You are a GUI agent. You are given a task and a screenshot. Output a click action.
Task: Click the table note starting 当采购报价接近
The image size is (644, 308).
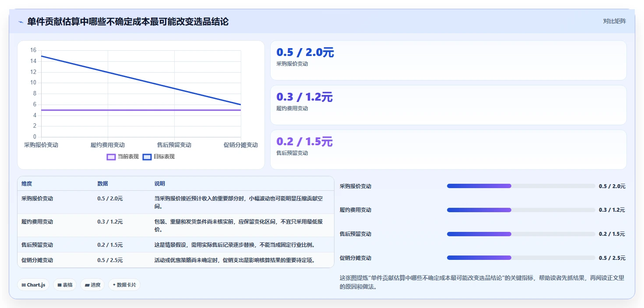239,202
